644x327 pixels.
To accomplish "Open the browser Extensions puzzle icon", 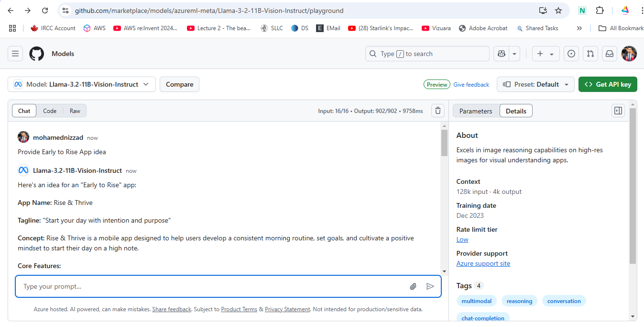I will [x=600, y=11].
